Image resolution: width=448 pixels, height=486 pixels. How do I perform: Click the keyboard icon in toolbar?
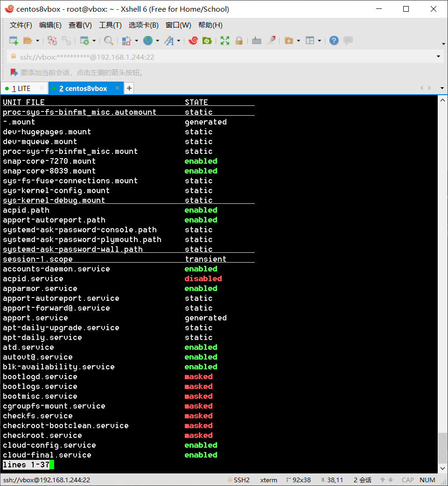[x=256, y=41]
